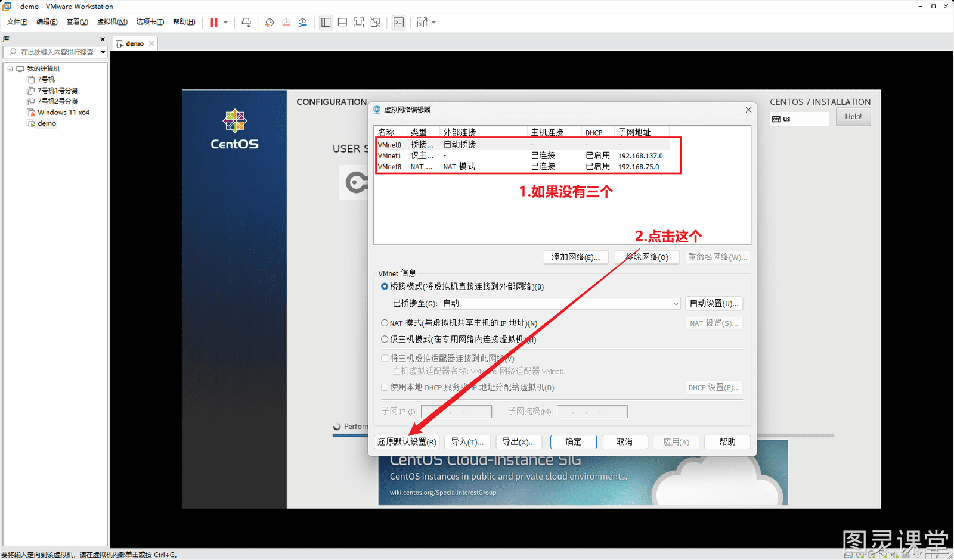Click the 子网 IP input field
The width and height of the screenshot is (954, 560).
pyautogui.click(x=456, y=412)
